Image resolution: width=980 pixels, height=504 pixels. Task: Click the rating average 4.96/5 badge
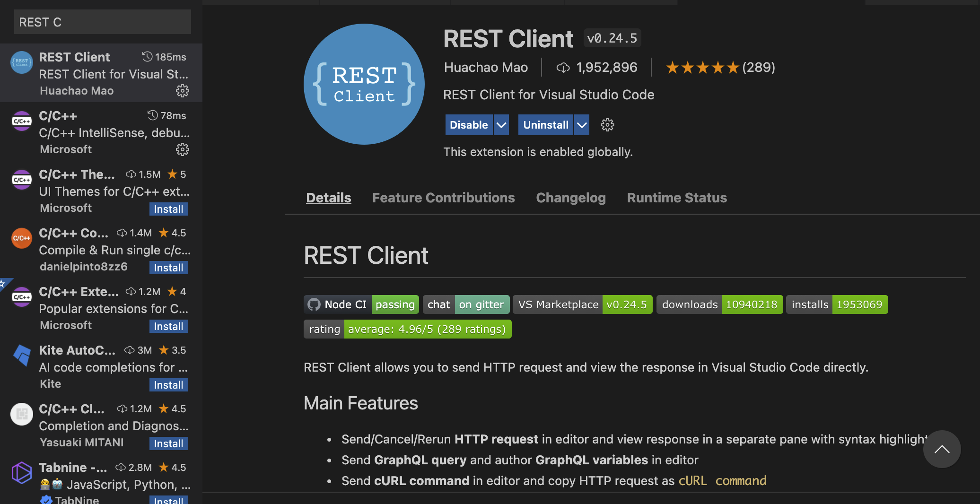408,329
